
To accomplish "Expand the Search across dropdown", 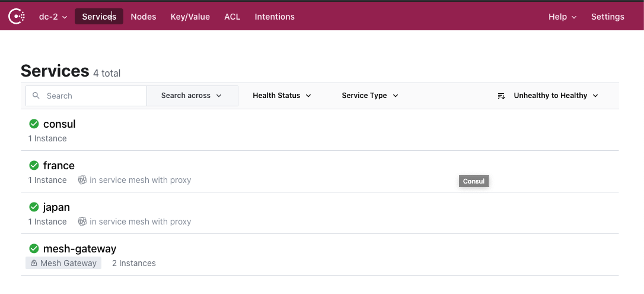I will [192, 96].
